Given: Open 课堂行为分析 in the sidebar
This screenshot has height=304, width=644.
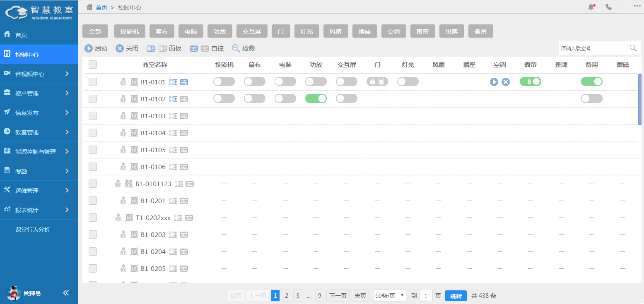Looking at the screenshot, I should (x=33, y=230).
